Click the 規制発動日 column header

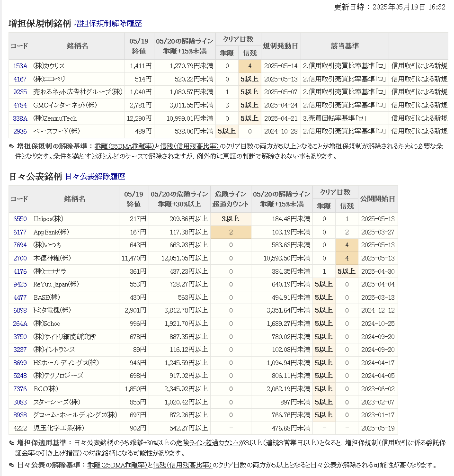pyautogui.click(x=281, y=46)
